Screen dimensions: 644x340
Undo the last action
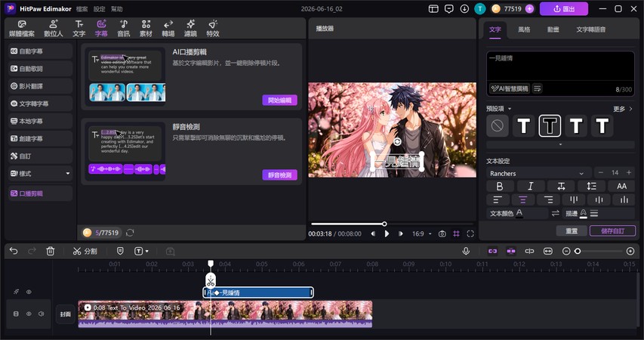pos(14,251)
